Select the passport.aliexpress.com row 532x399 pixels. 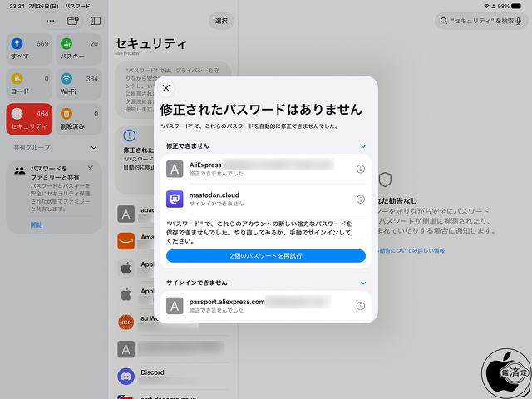(266, 306)
